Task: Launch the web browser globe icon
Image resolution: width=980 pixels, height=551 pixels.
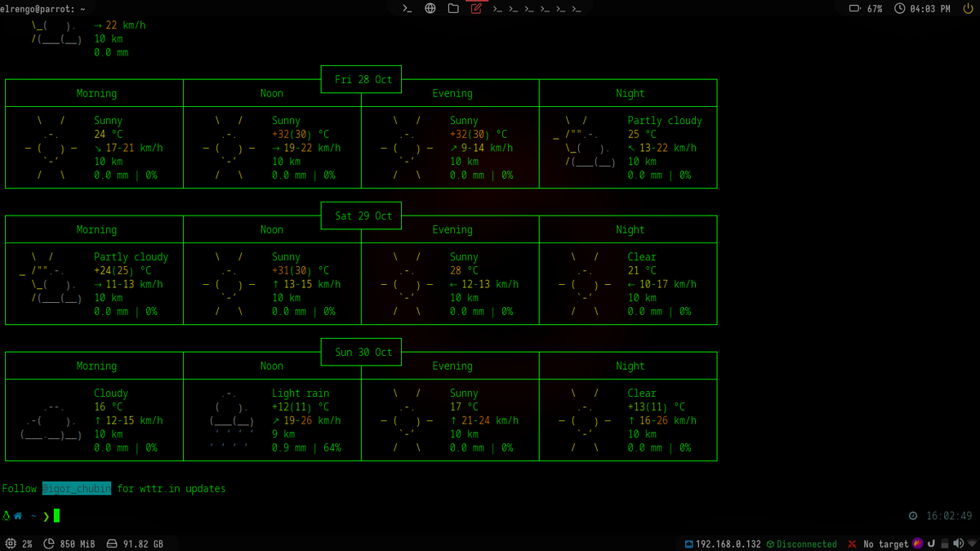Action: click(430, 8)
